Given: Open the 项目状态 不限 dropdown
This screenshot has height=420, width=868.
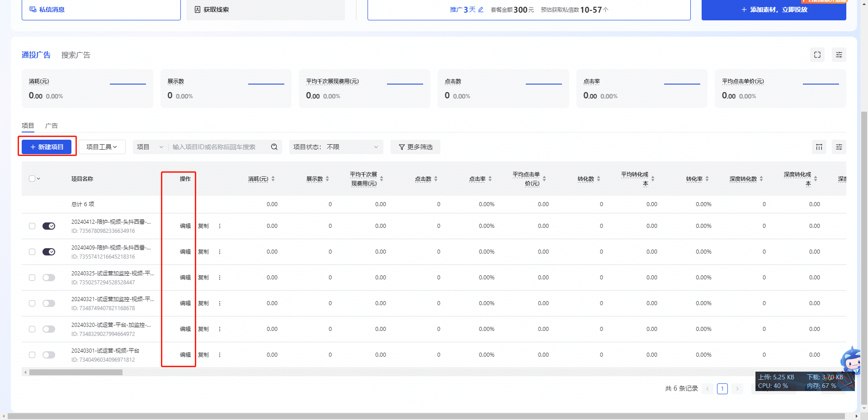Looking at the screenshot, I should (x=336, y=147).
